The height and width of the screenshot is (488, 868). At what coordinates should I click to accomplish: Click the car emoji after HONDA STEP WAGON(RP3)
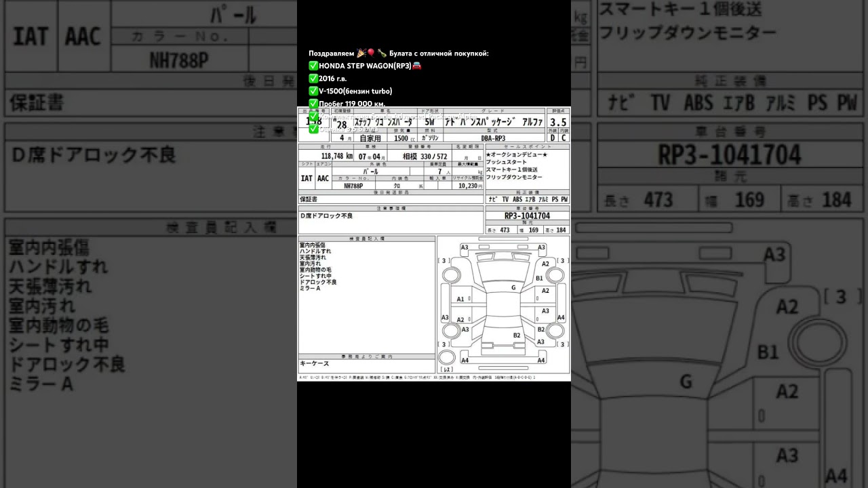[x=416, y=66]
